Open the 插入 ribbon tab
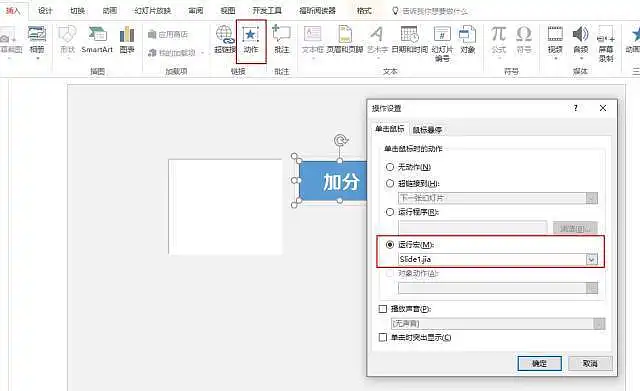 click(13, 11)
